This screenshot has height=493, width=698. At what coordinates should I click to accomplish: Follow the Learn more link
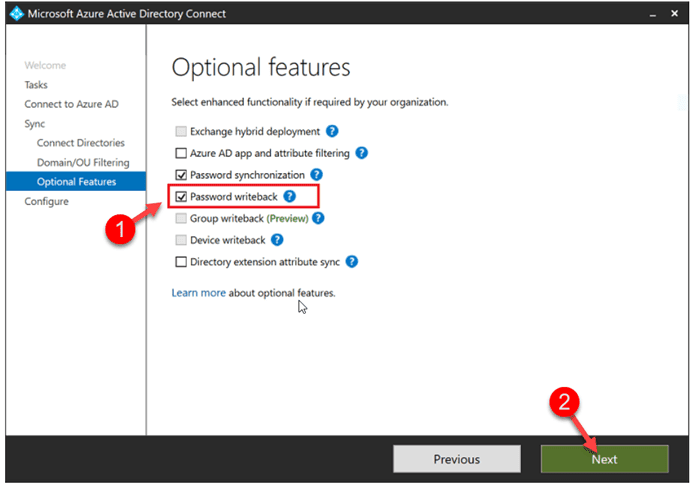(199, 293)
